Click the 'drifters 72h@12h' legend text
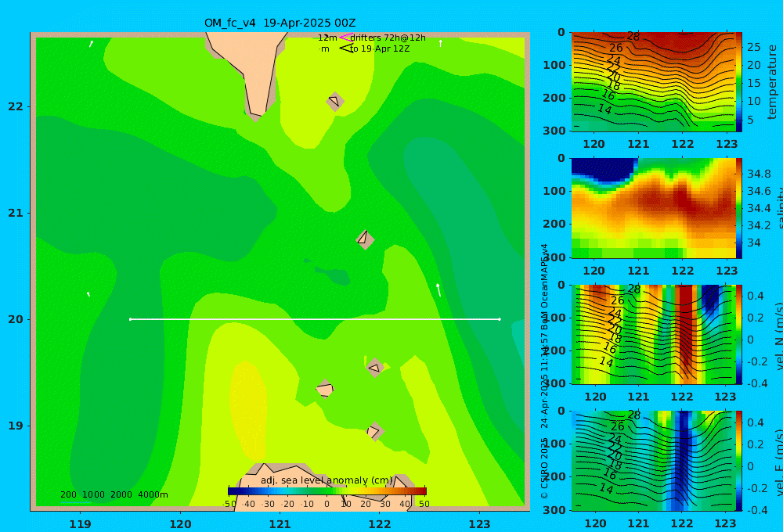This screenshot has height=532, width=783. tap(388, 38)
